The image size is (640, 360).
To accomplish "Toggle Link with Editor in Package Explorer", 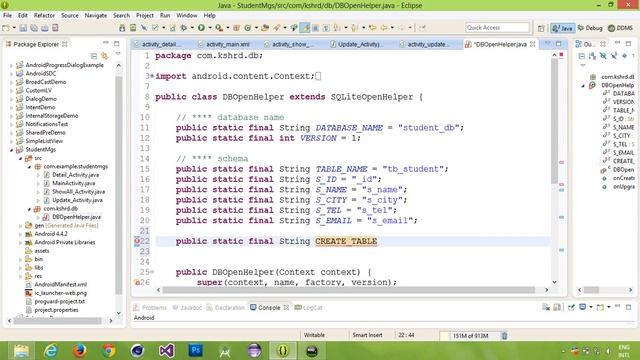I will pos(104,55).
